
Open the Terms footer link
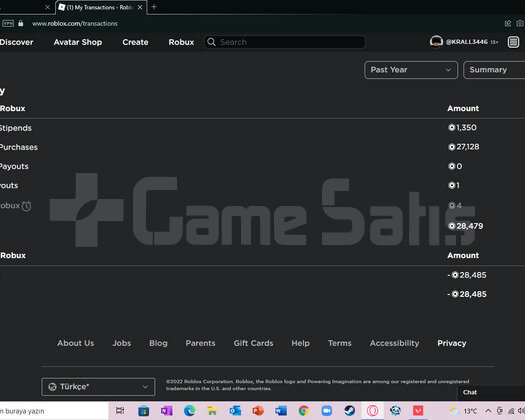tap(340, 343)
